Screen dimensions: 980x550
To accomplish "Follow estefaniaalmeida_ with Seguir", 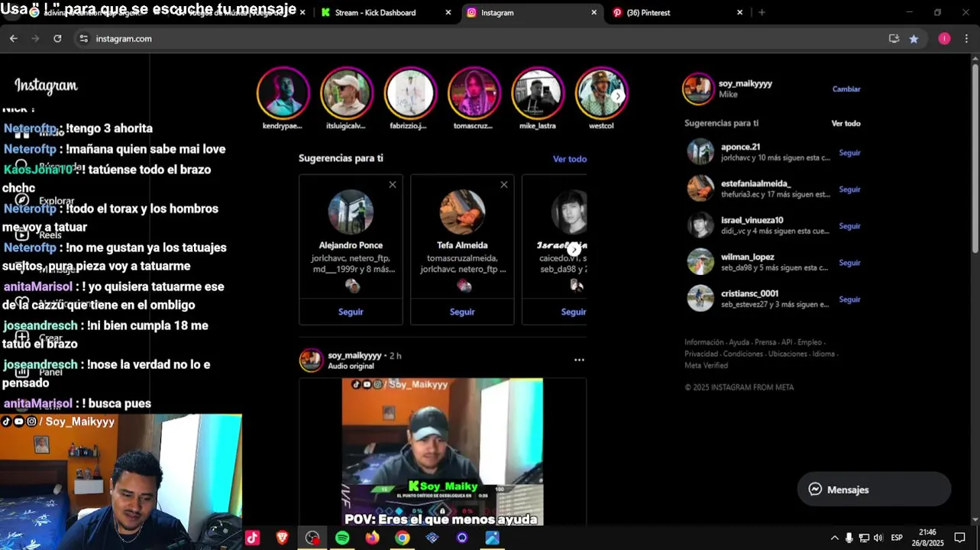I will 849,189.
